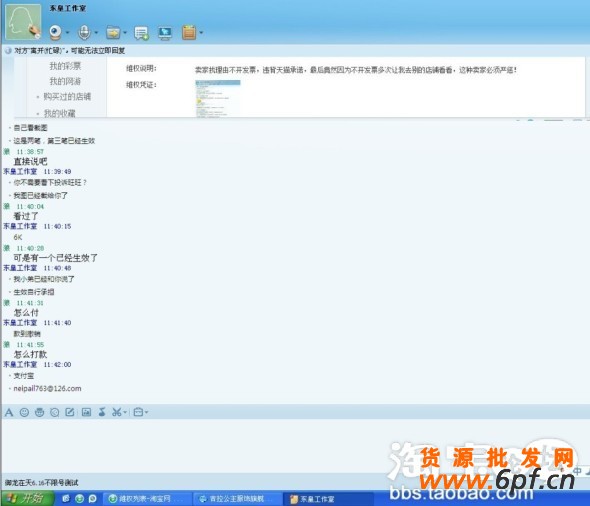
Task: Open the evidence screenshot thumbnail
Action: [217, 99]
